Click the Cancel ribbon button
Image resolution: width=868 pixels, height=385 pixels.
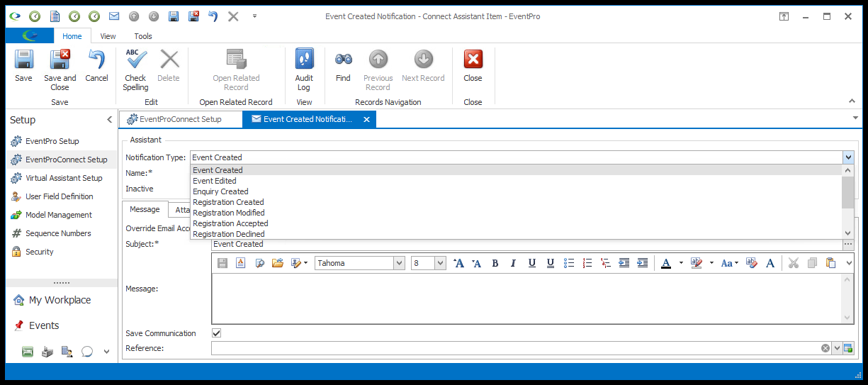pyautogui.click(x=96, y=67)
